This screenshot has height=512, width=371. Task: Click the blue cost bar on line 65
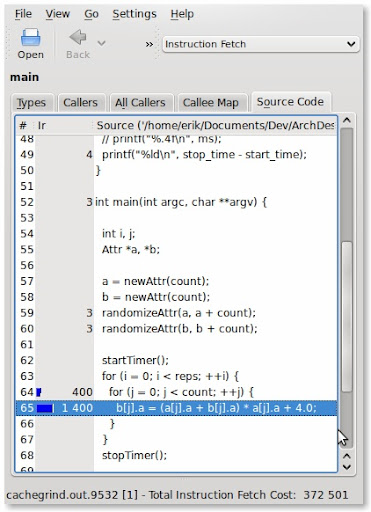pos(45,408)
